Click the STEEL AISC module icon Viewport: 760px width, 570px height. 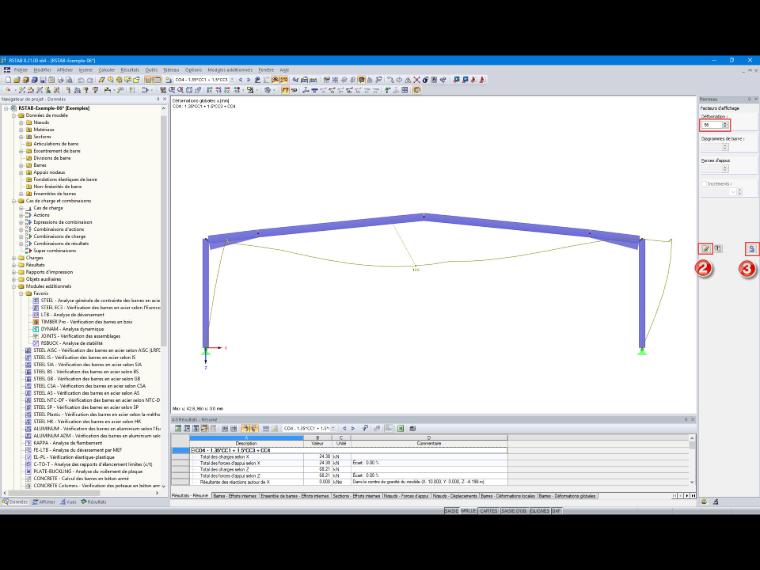click(x=28, y=350)
